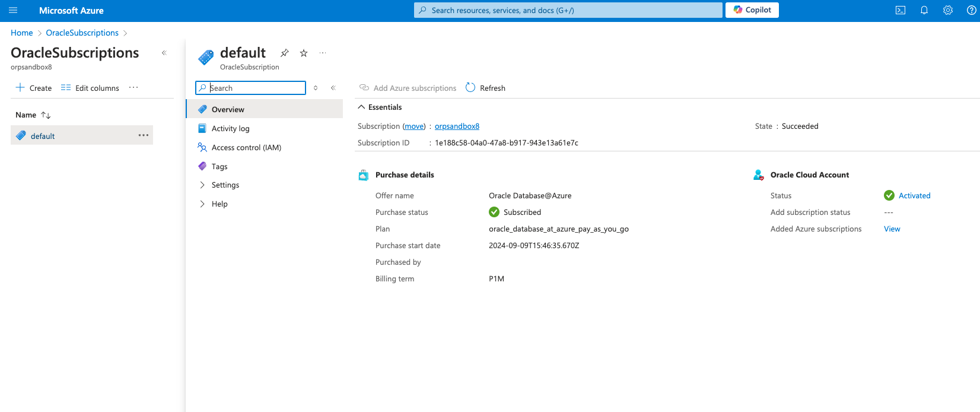Click the global search resources box

click(x=568, y=10)
